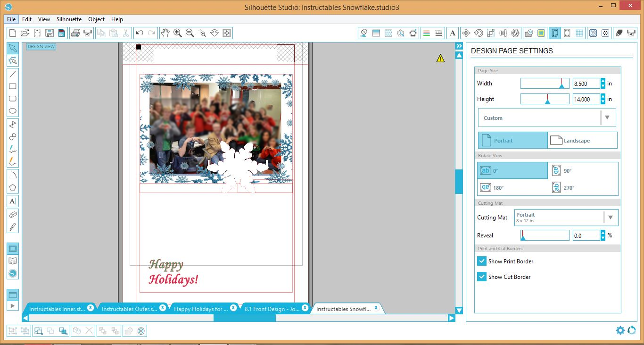Select the Text tool in left toolbar
Image resolution: width=644 pixels, height=345 pixels.
click(13, 201)
